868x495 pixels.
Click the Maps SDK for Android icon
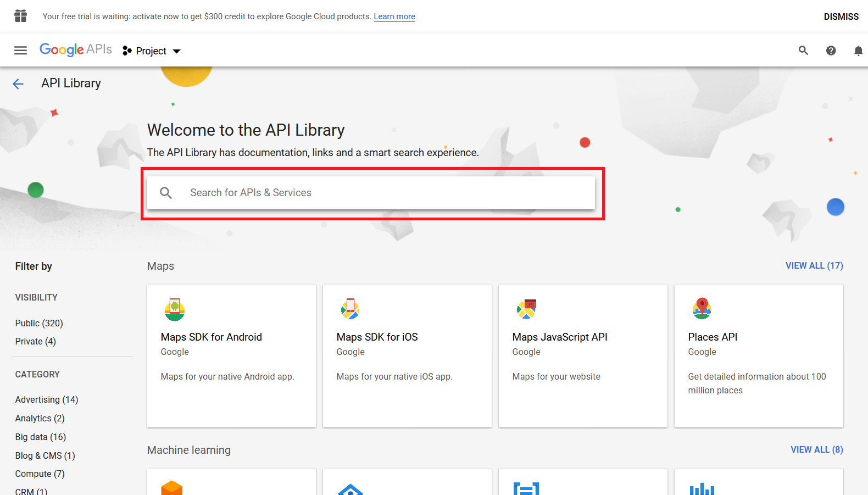click(x=175, y=309)
